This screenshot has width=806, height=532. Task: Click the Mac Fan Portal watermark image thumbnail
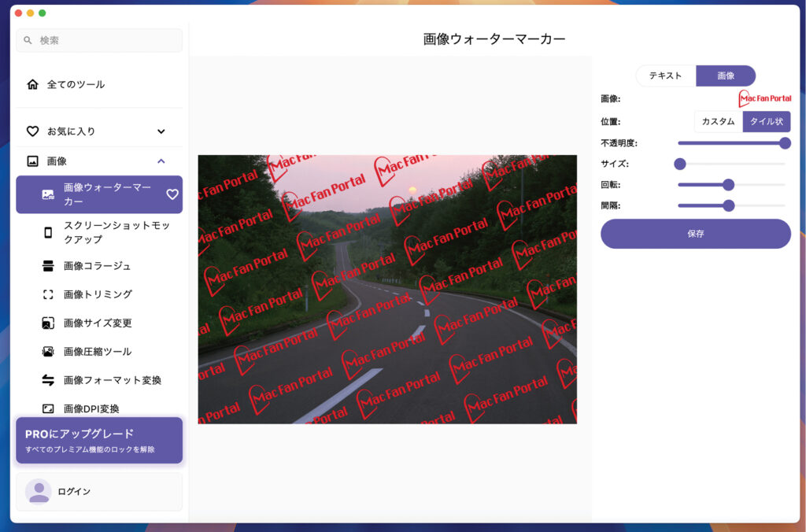coord(765,98)
